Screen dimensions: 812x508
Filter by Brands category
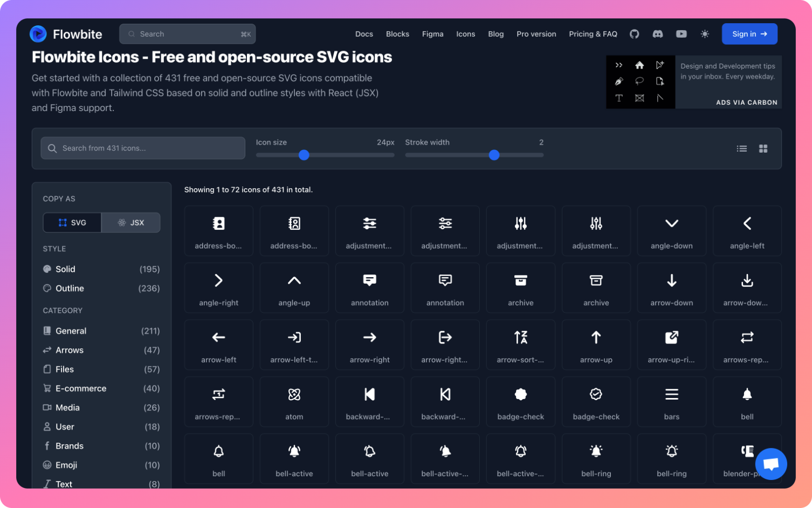(x=101, y=446)
